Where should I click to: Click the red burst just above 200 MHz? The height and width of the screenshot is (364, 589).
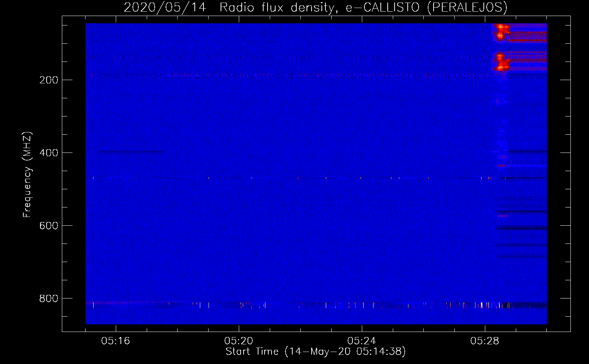501,62
